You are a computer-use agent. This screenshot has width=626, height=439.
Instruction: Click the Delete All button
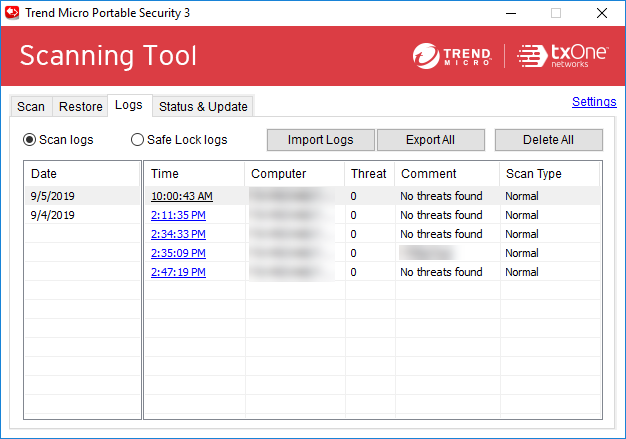[x=548, y=140]
